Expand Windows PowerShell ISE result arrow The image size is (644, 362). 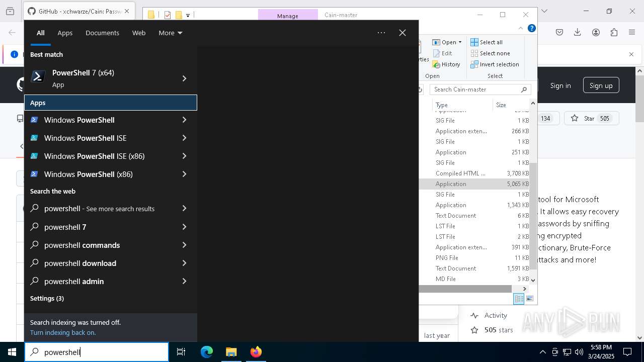[184, 138]
